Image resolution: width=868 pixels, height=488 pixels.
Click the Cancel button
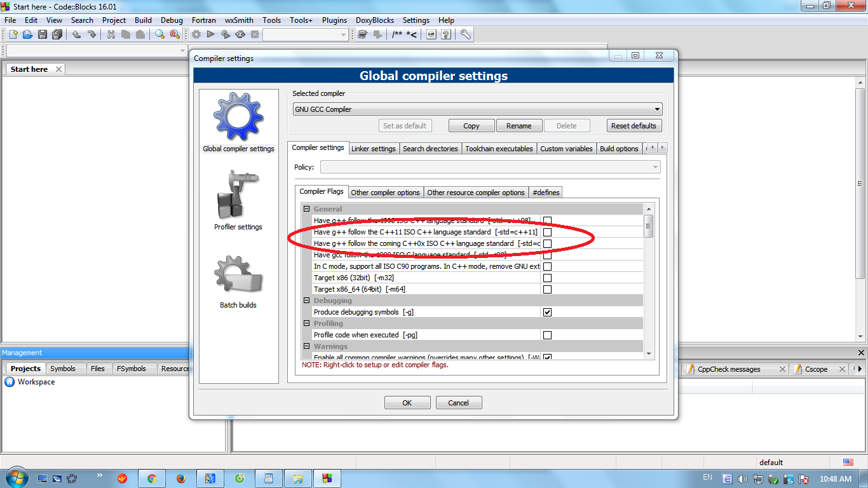coord(458,403)
